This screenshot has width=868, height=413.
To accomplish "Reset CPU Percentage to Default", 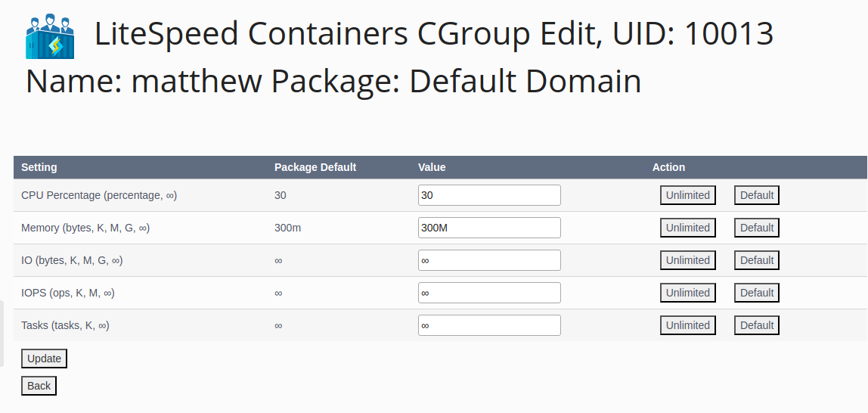I will (x=757, y=195).
